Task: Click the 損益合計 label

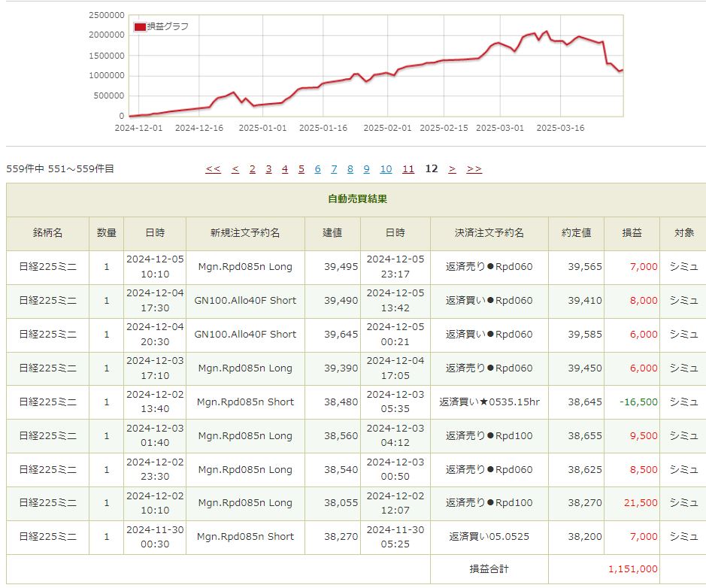Action: coord(489,569)
